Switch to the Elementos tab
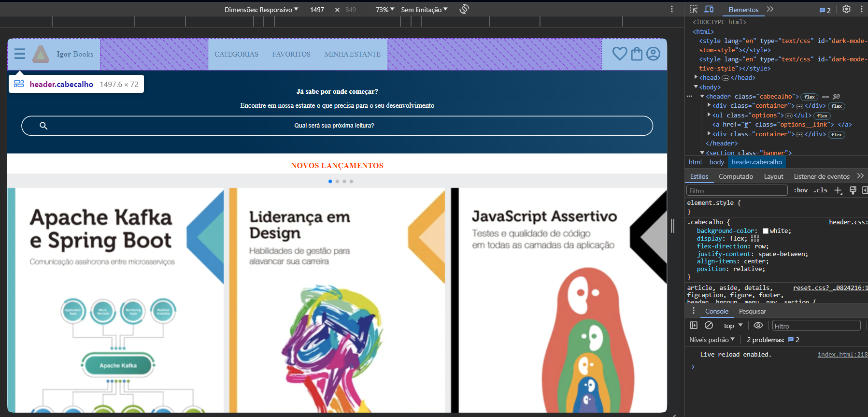Screen dimensions: 868x417 pyautogui.click(x=743, y=10)
